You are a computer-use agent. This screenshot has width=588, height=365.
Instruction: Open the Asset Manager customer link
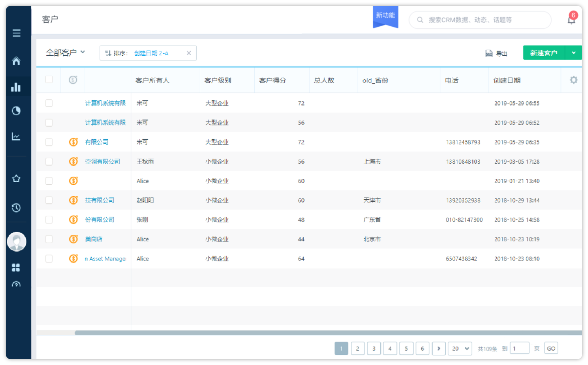(105, 259)
